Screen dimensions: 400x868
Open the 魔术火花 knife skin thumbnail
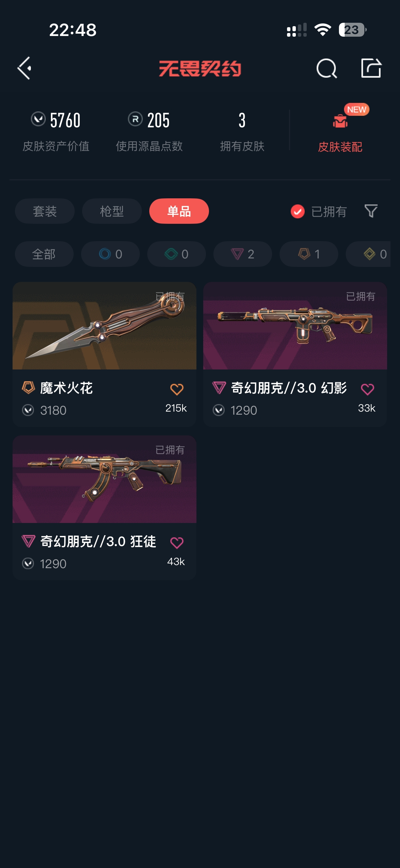click(104, 326)
